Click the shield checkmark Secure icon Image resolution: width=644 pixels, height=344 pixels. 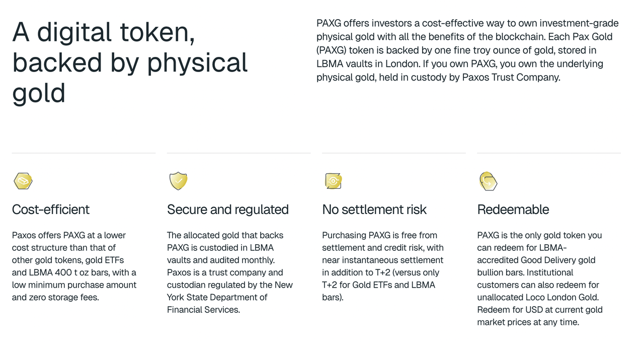coord(178,181)
